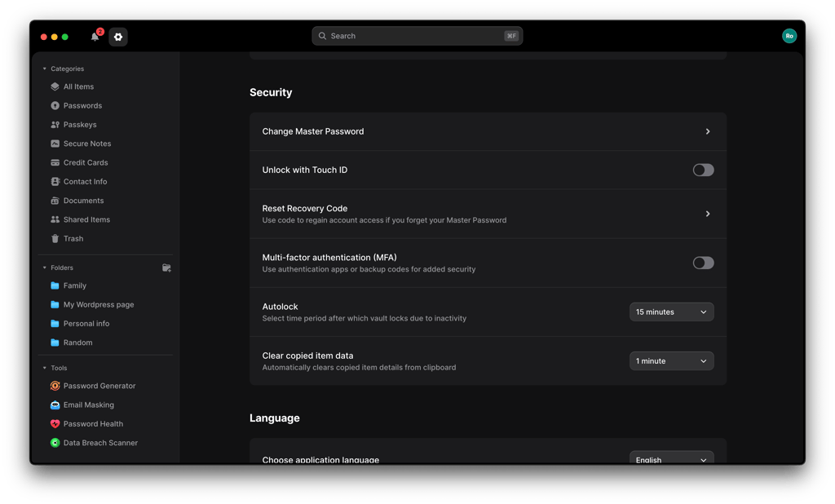Click the Unlock with Touch ID label
Viewport: 835px width, 504px height.
(x=305, y=170)
